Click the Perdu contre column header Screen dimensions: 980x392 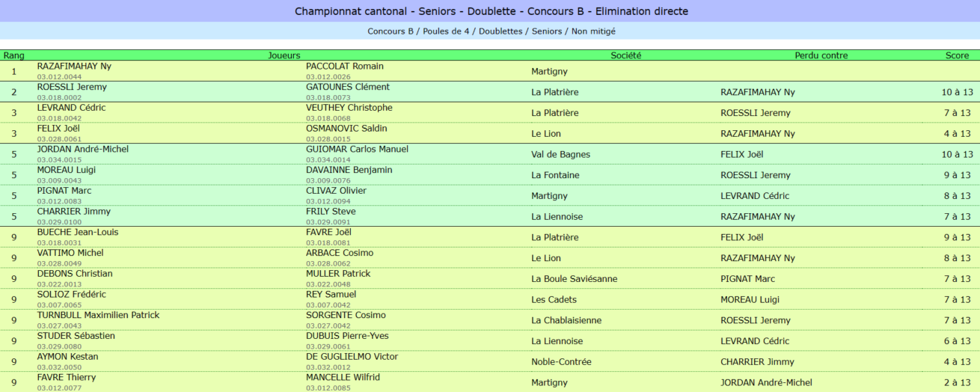pyautogui.click(x=821, y=55)
